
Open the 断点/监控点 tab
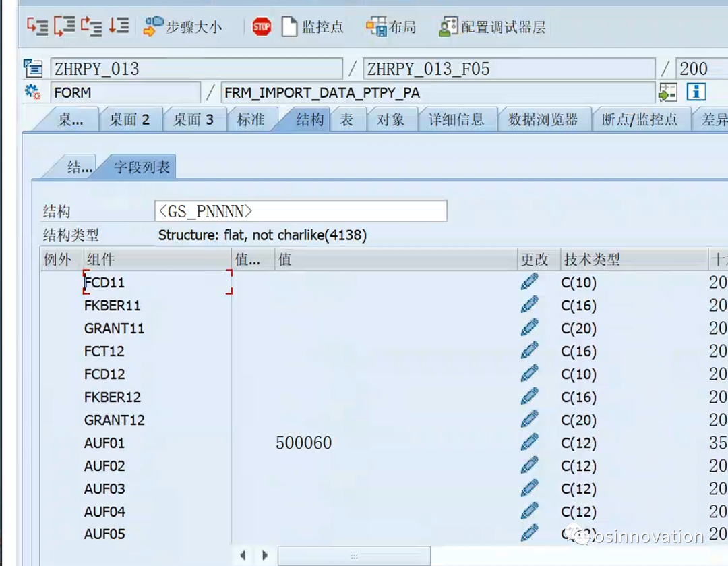pos(640,120)
